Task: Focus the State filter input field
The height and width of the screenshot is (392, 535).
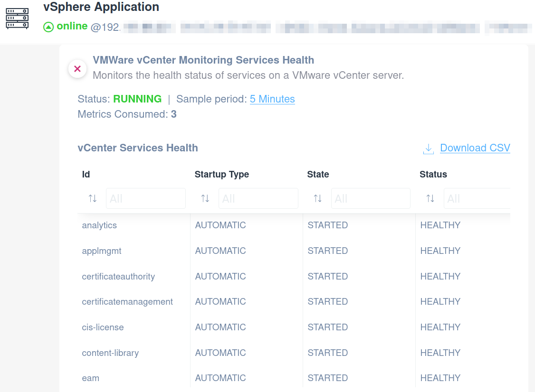Action: click(371, 198)
